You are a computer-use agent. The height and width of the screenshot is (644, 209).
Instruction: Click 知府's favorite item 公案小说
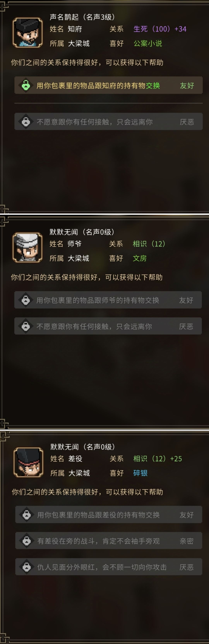(x=148, y=43)
